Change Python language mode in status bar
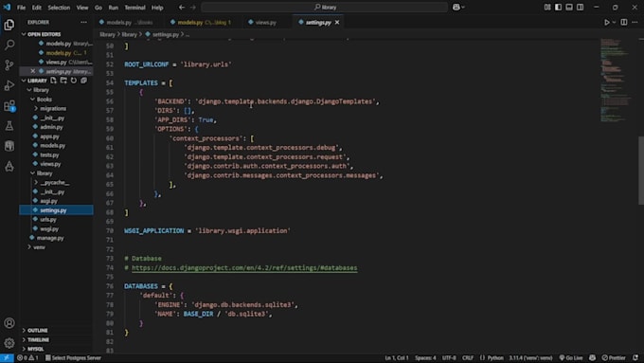The width and height of the screenshot is (644, 363). click(495, 358)
